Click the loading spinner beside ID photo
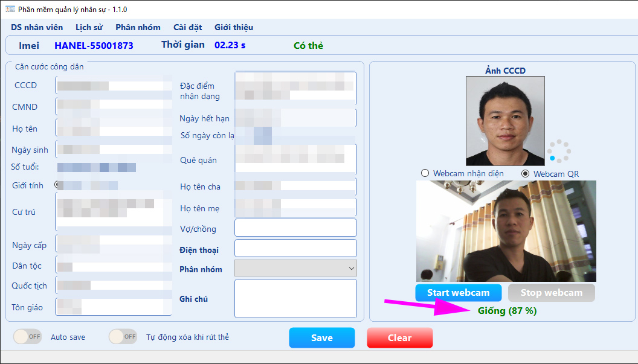This screenshot has width=638, height=364. [x=559, y=151]
